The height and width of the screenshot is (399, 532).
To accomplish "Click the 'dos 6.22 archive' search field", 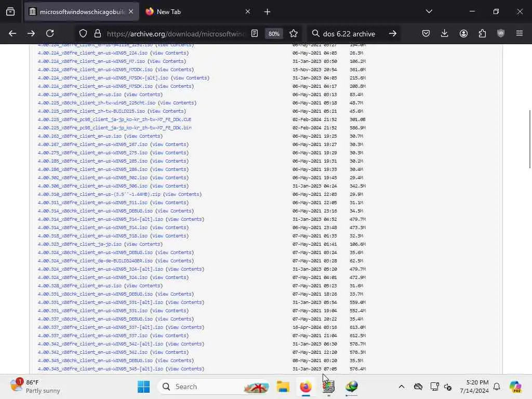I will click(353, 34).
